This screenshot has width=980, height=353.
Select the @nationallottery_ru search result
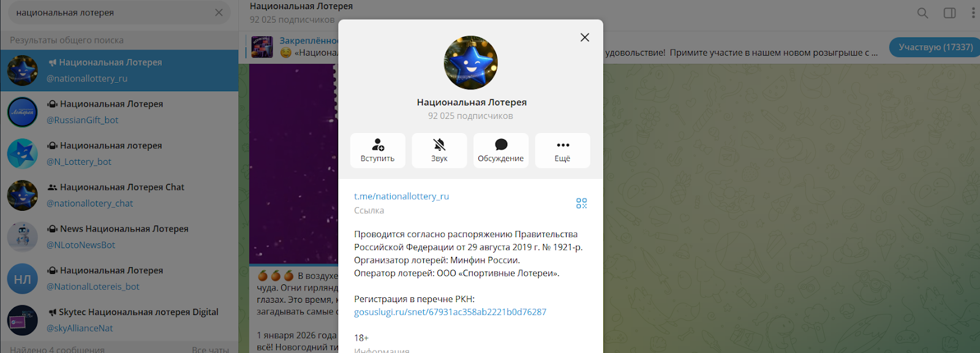[x=119, y=70]
